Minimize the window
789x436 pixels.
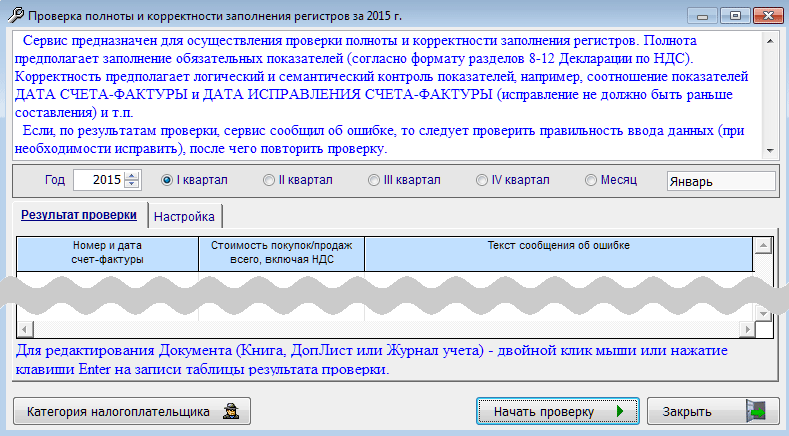tap(702, 16)
